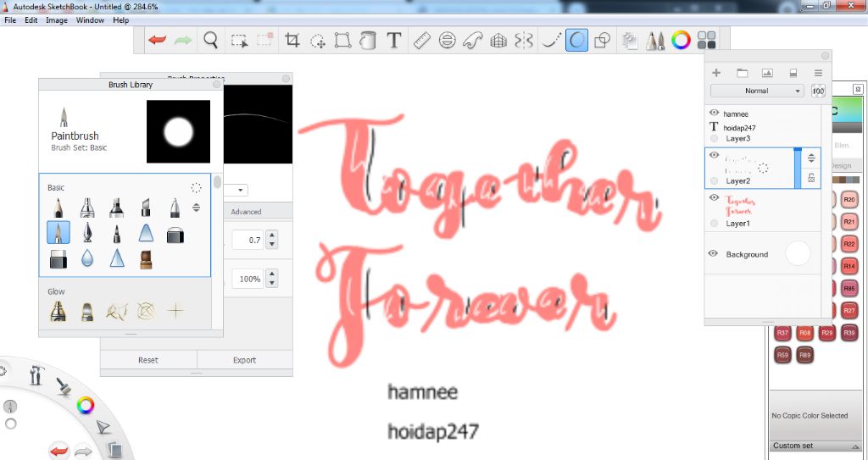Expand the Custom set arrow

pos(856,446)
